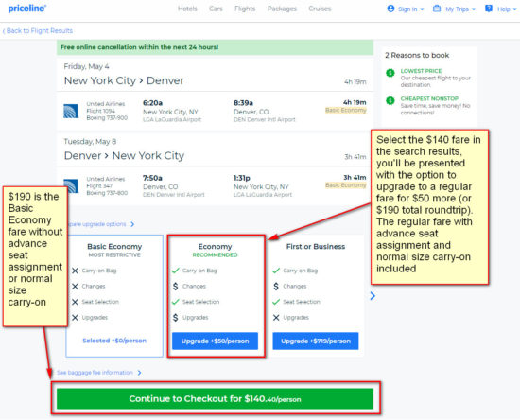The width and height of the screenshot is (520, 420).
Task: Click DEN Denver Intl Airport arrival text
Action: pos(265,120)
